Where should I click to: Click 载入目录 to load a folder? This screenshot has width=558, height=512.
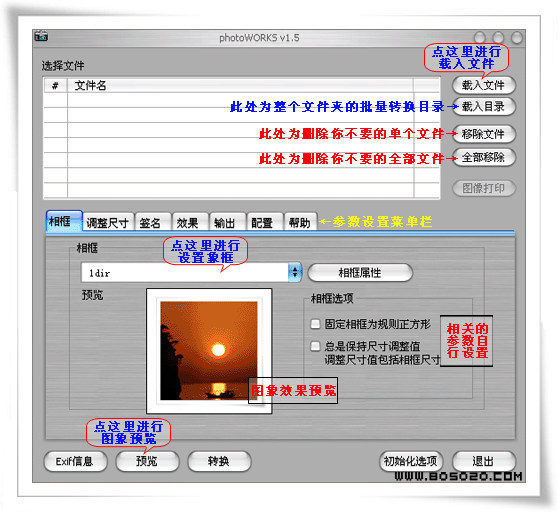(x=483, y=106)
